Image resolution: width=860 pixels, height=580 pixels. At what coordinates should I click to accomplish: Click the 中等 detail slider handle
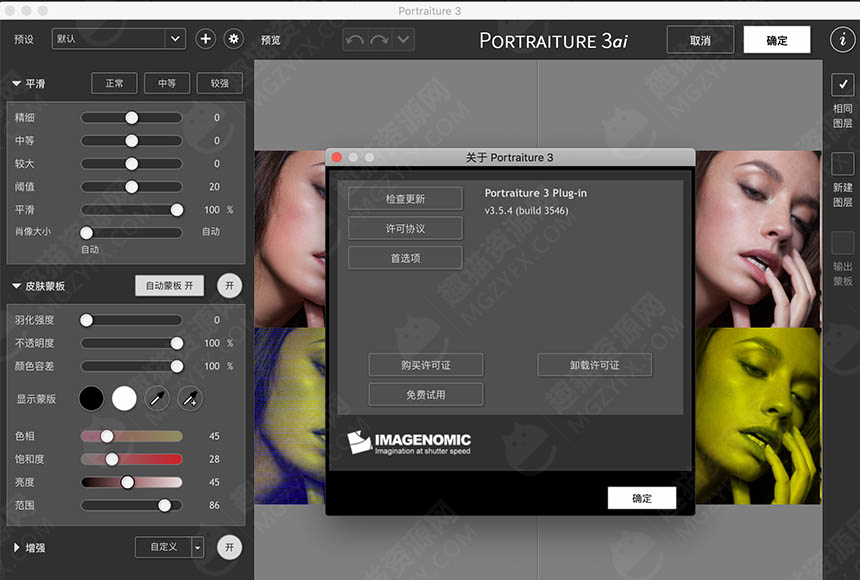point(132,140)
